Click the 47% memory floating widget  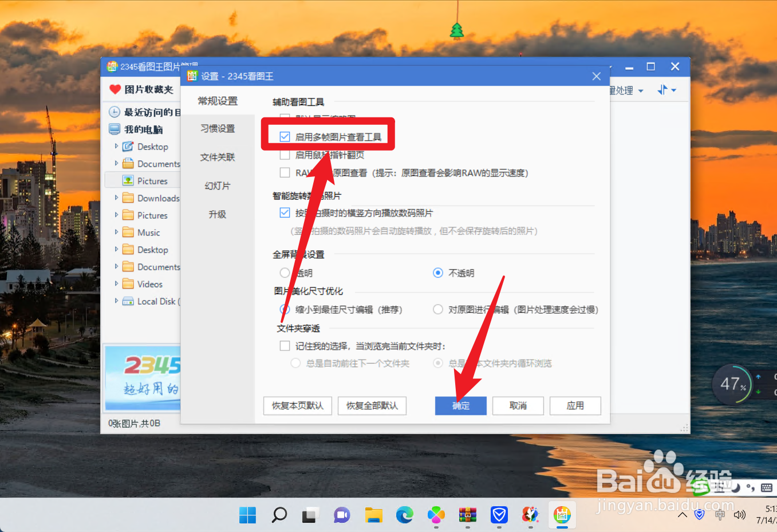732,384
